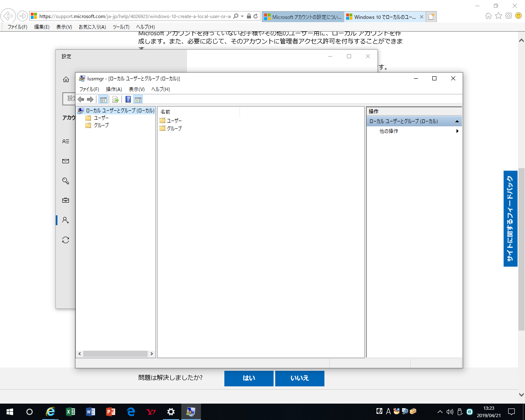Open Excel from the taskbar

[70, 412]
